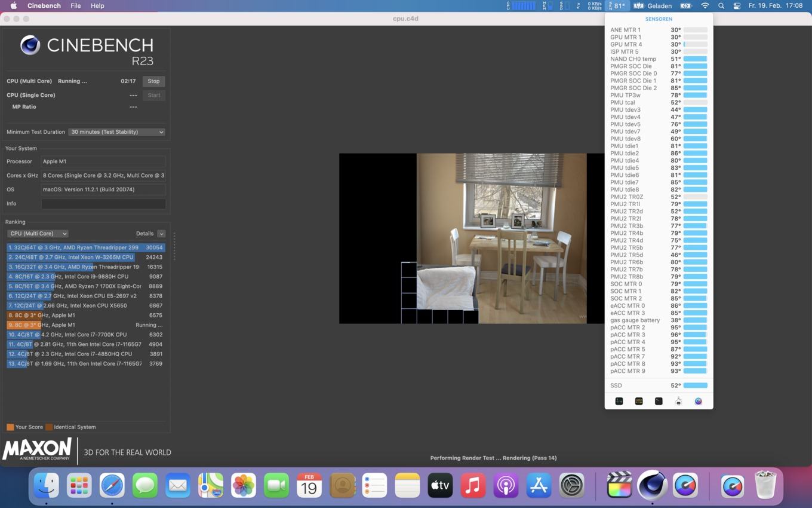Click the PMGR SOC Die 2 sensor row
The height and width of the screenshot is (508, 812).
(x=659, y=88)
